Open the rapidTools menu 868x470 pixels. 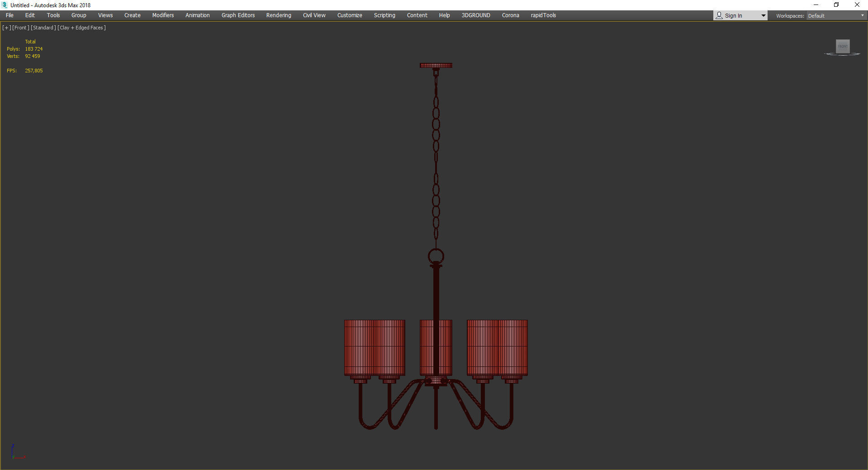(x=543, y=15)
